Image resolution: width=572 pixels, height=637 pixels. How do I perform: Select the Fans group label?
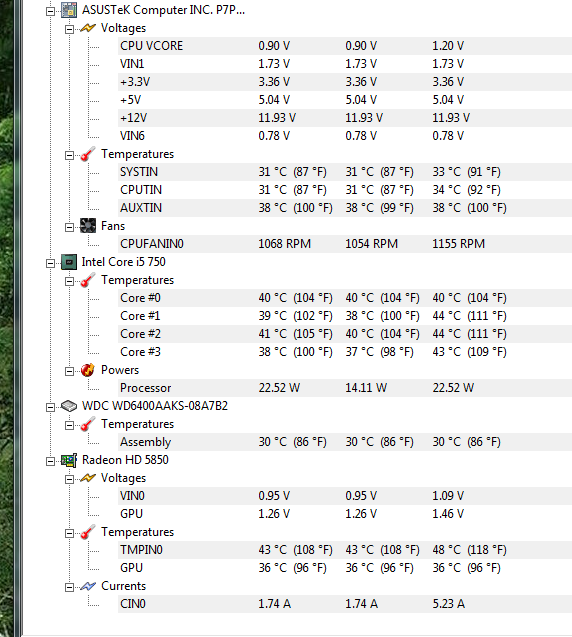(113, 226)
